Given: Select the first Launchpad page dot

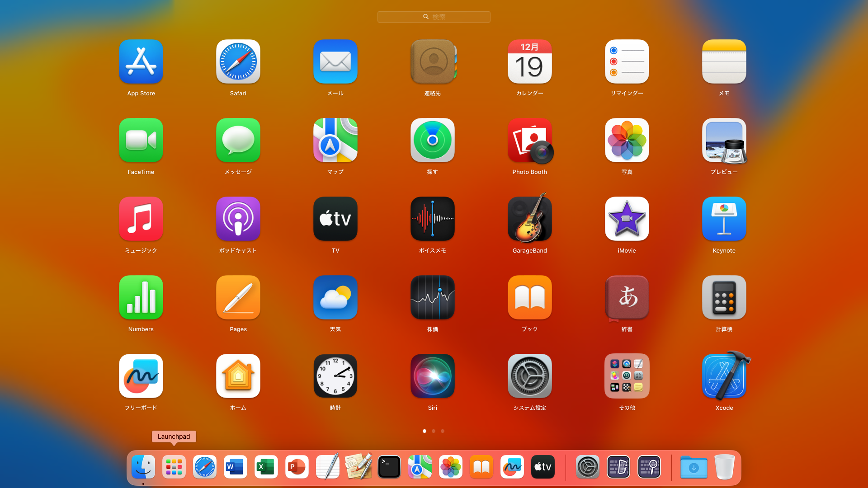Looking at the screenshot, I should (x=425, y=431).
